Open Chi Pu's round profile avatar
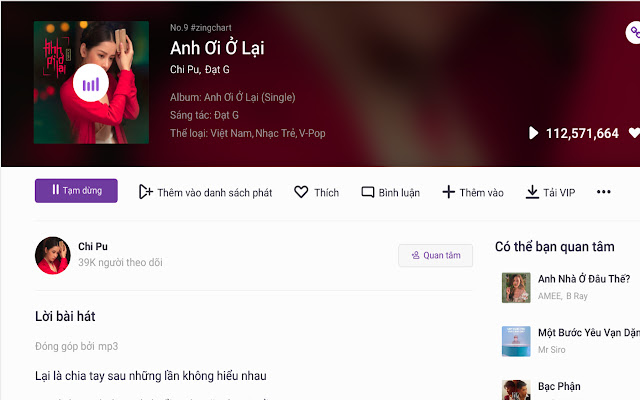 point(53,256)
